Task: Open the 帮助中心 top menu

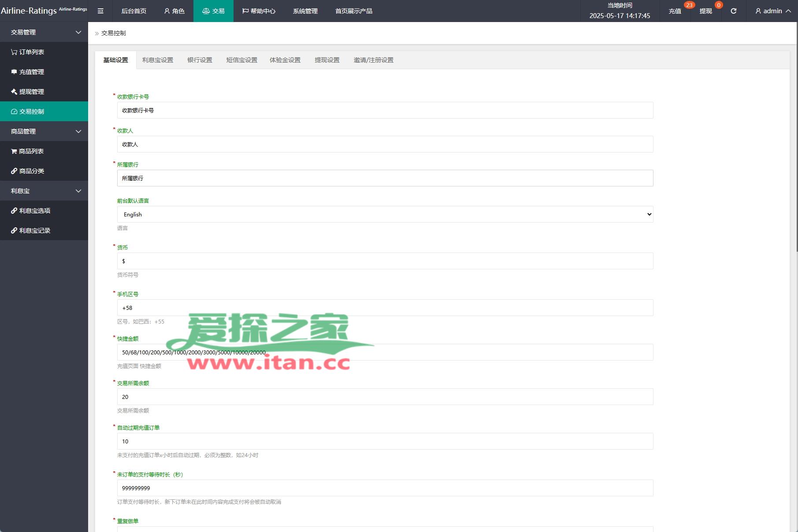Action: (x=259, y=11)
